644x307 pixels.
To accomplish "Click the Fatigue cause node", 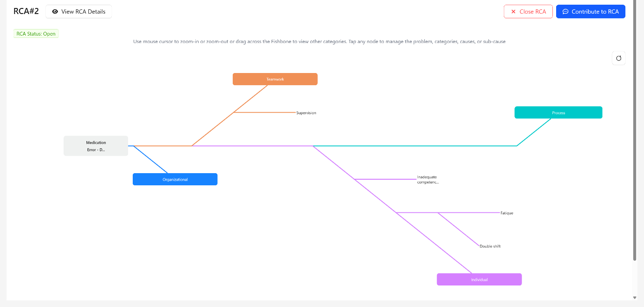I will [507, 213].
